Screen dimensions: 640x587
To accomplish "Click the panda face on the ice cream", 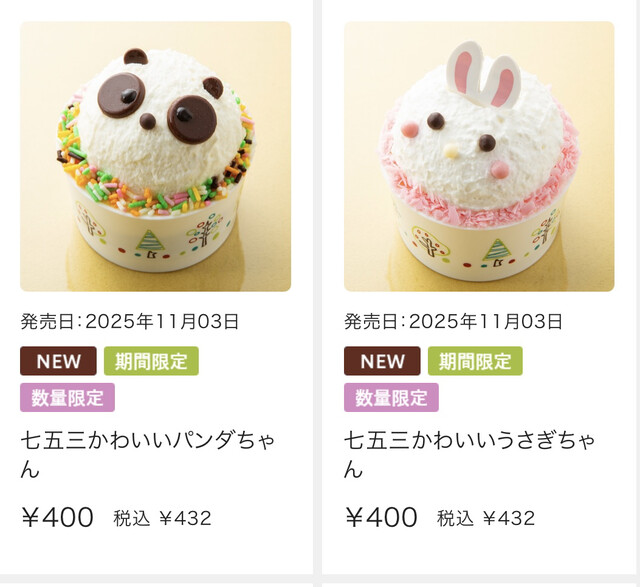I will coord(161,120).
